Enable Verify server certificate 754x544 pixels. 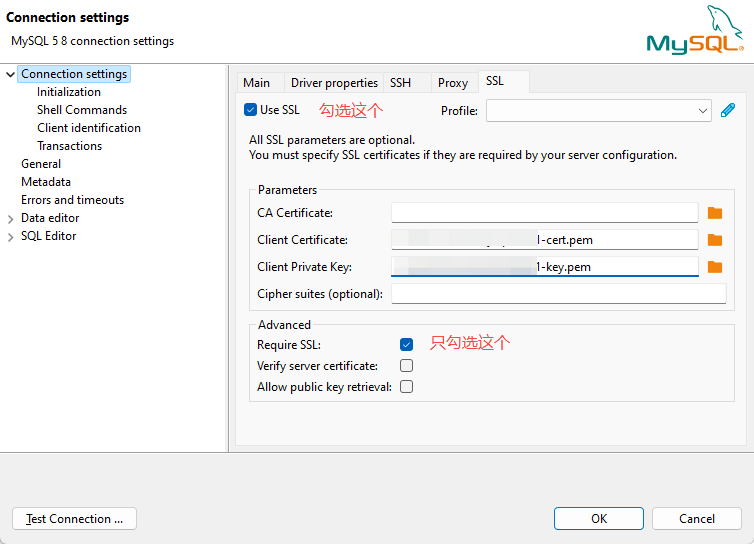coord(406,366)
